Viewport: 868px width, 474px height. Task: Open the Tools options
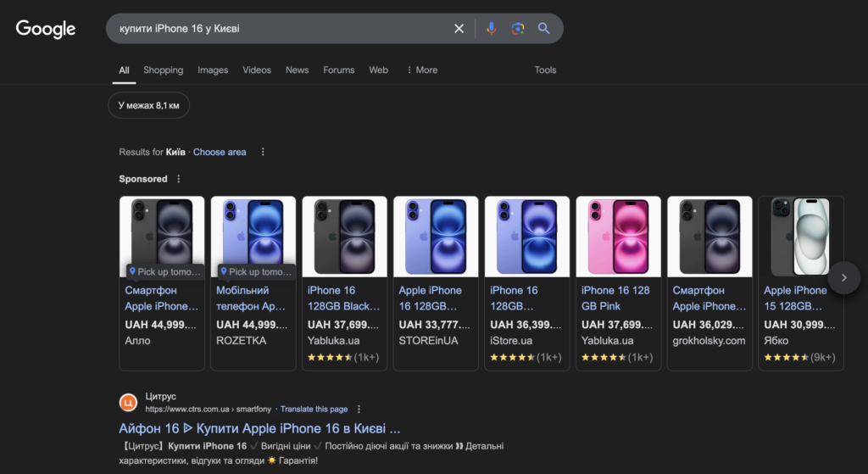click(545, 70)
